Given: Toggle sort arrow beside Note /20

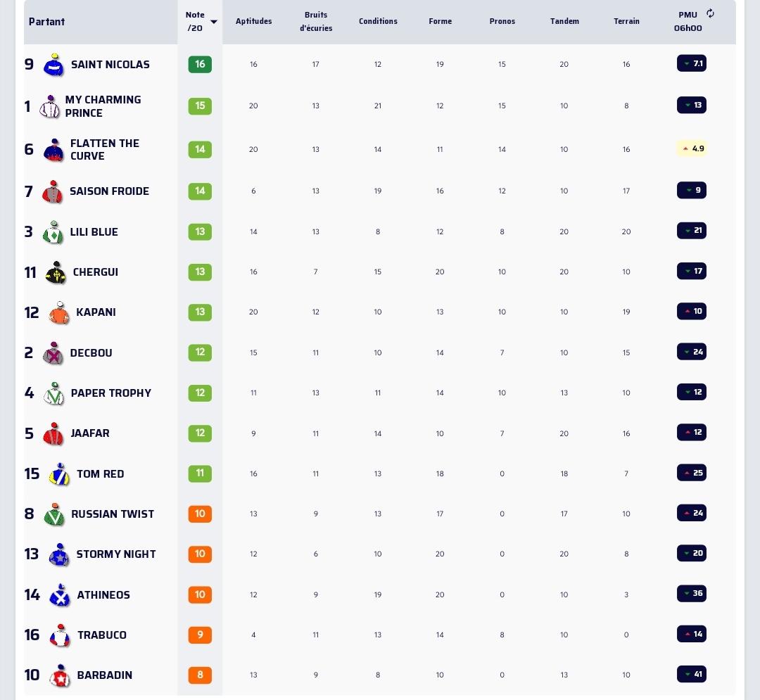Looking at the screenshot, I should coord(214,22).
